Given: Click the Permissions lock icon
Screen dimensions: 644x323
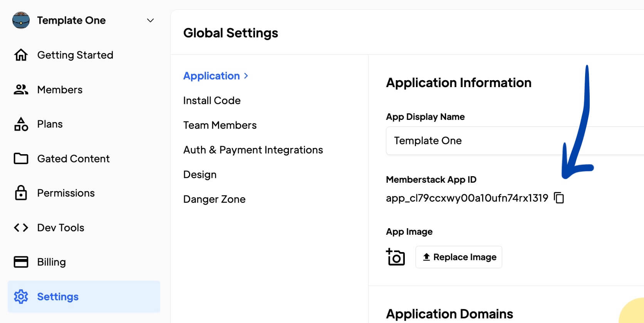Looking at the screenshot, I should point(21,193).
